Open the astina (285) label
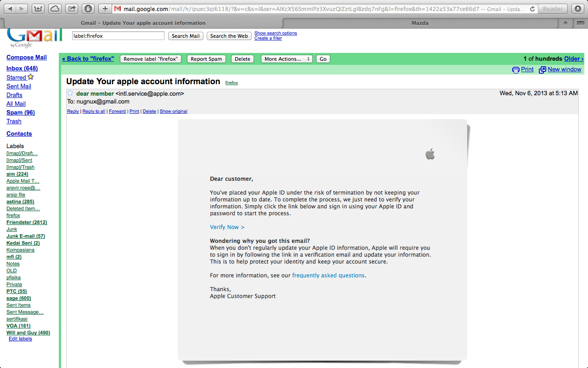This screenshot has height=368, width=588. [x=20, y=201]
